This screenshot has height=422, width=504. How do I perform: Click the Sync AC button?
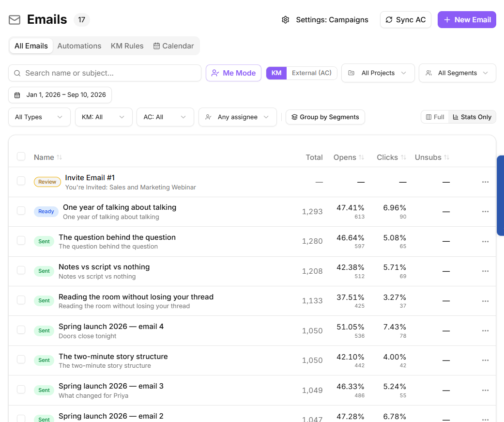pyautogui.click(x=406, y=20)
